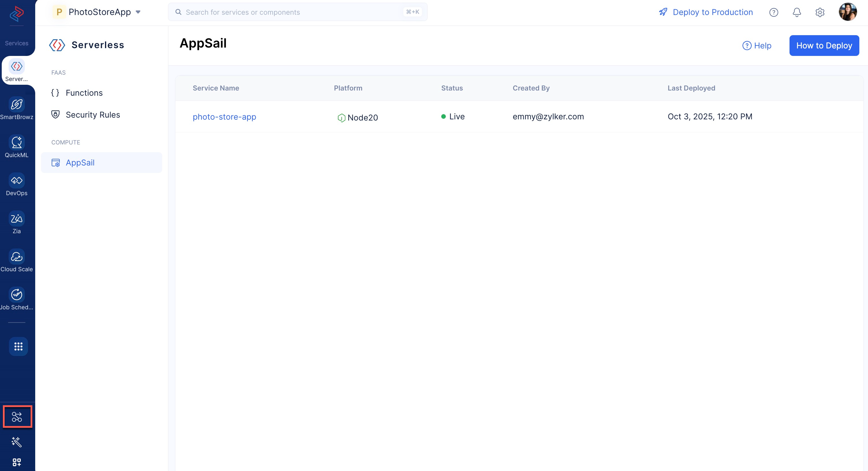Click the highlighted connections icon in sidebar
This screenshot has height=471, width=868.
[17, 417]
